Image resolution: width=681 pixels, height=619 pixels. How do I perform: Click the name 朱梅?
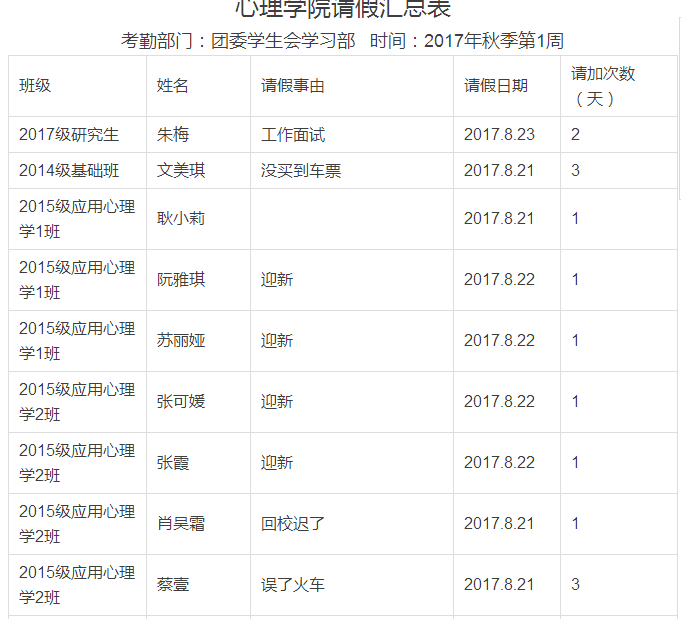tap(173, 135)
